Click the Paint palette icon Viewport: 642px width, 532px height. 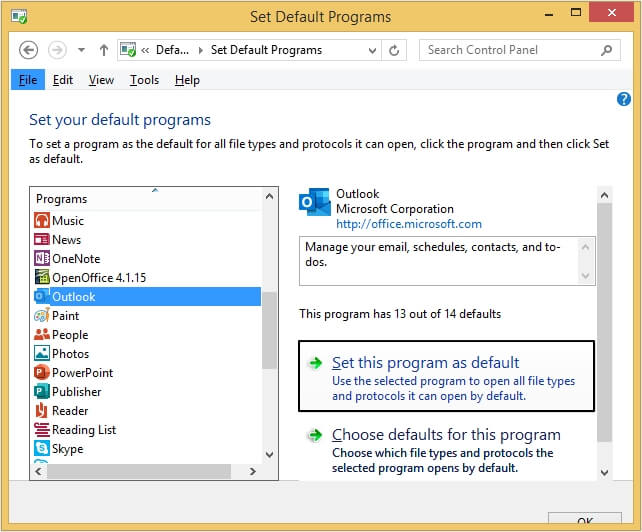42,315
